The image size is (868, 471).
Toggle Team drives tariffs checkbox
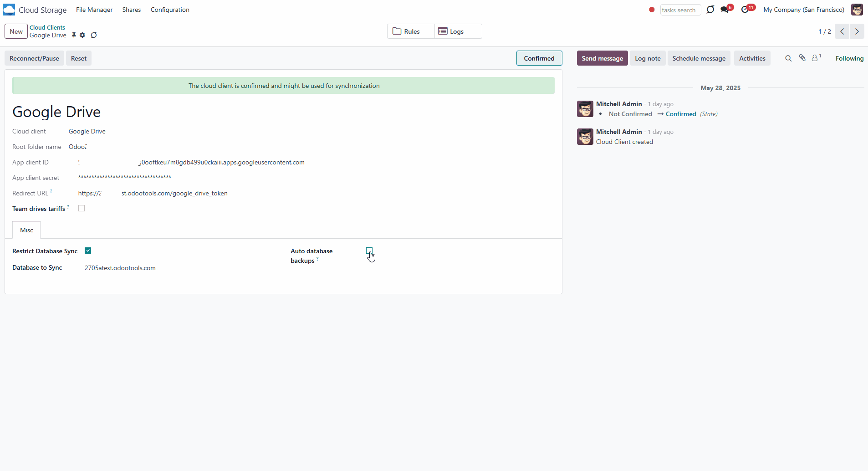(82, 208)
